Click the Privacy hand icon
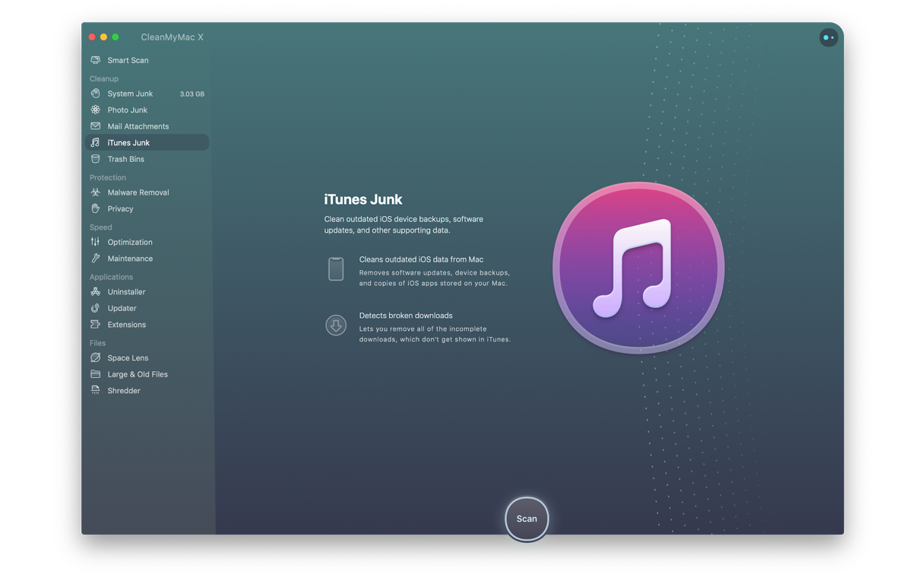Viewport: 924px width, 578px height. coord(95,208)
